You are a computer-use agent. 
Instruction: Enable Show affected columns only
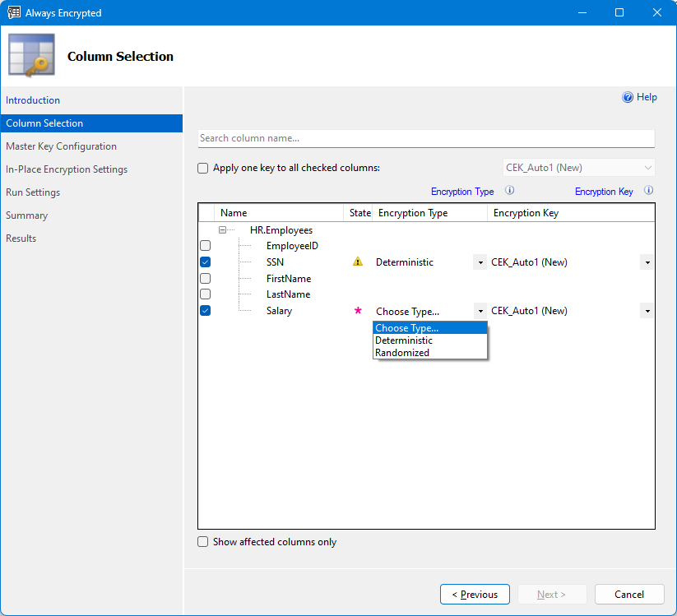[202, 541]
